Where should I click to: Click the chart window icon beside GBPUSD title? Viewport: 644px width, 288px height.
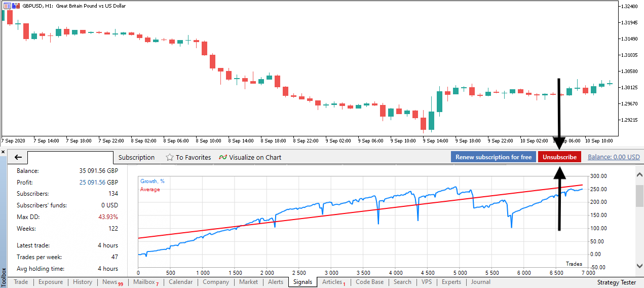click(x=7, y=6)
